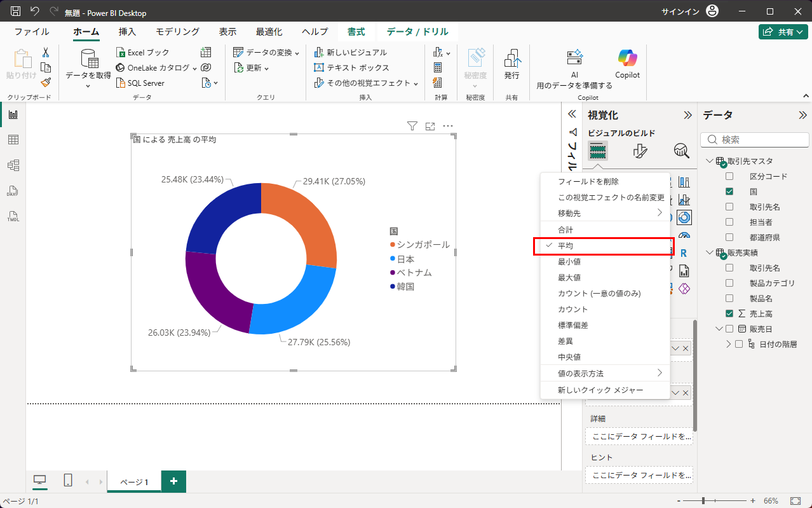Open the visual's more options ellipsis
812x508 pixels.
tap(448, 127)
